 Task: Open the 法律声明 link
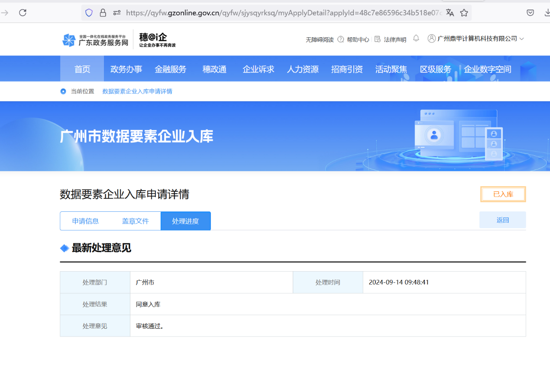pyautogui.click(x=390, y=39)
